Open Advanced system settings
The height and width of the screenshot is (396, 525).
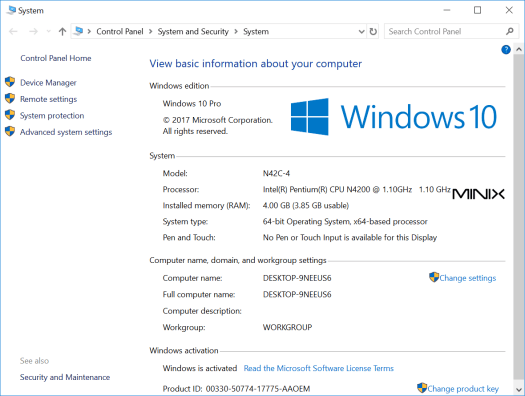pos(66,132)
